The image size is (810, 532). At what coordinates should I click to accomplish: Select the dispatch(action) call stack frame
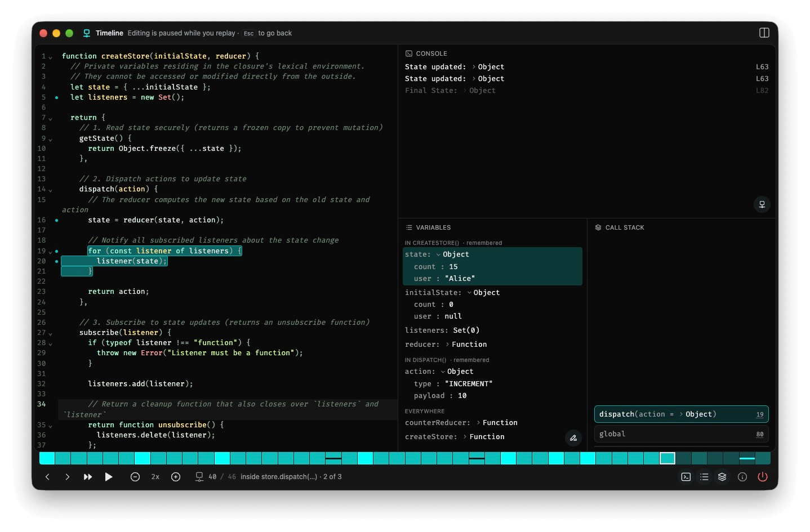(x=682, y=414)
